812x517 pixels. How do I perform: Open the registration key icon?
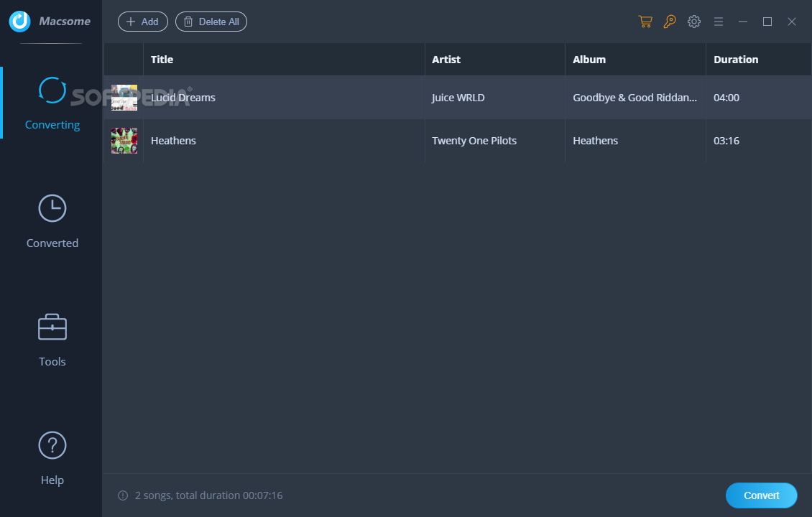(x=670, y=22)
